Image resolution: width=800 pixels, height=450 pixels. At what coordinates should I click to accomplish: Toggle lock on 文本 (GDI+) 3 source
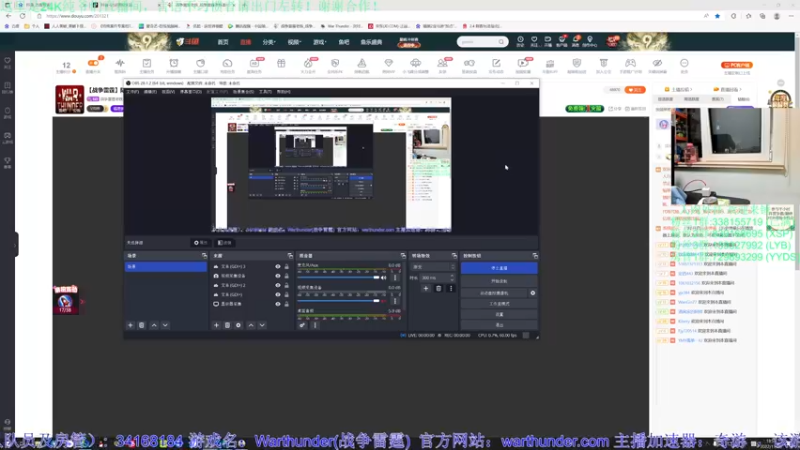(286, 266)
